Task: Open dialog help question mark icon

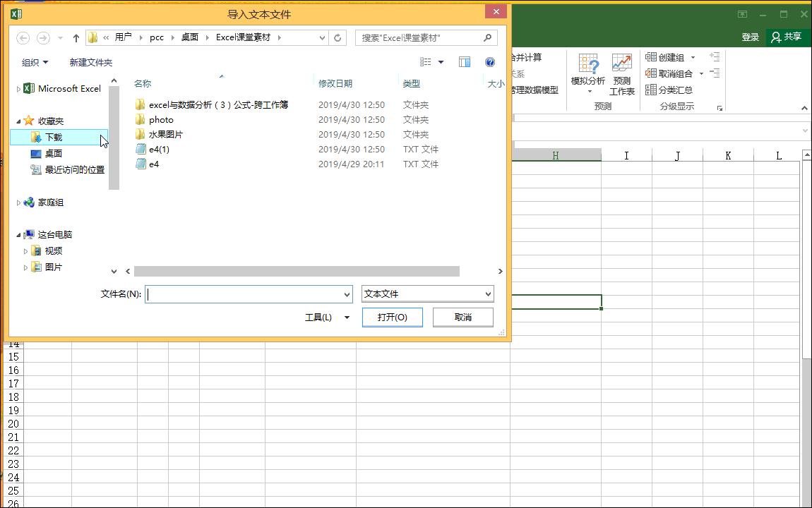Action: (x=490, y=62)
